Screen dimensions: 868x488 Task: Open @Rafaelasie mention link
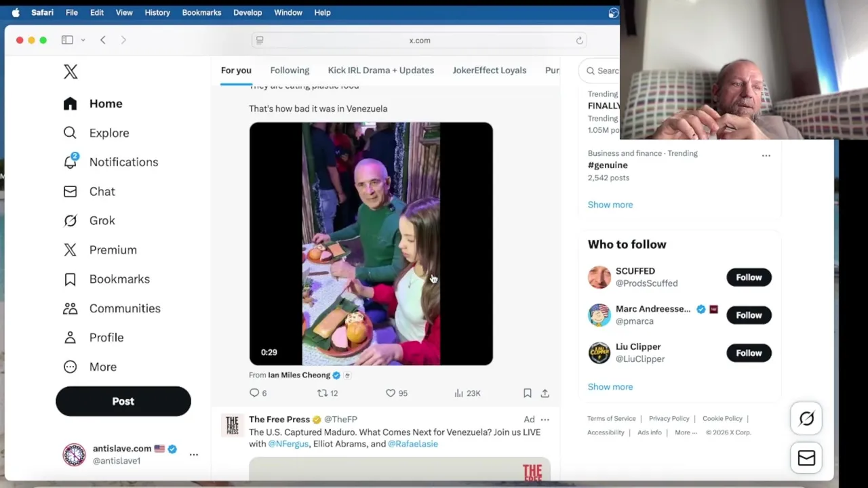pos(413,444)
